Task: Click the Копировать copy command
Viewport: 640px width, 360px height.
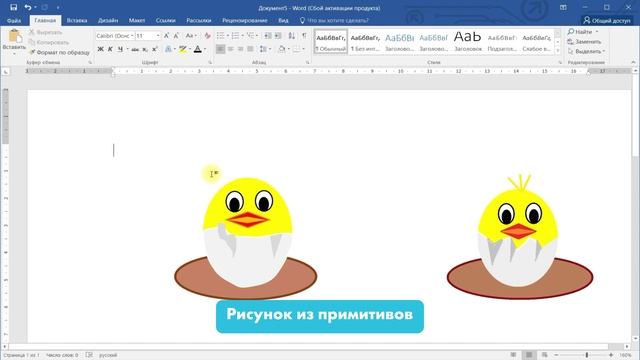Action: pos(49,42)
